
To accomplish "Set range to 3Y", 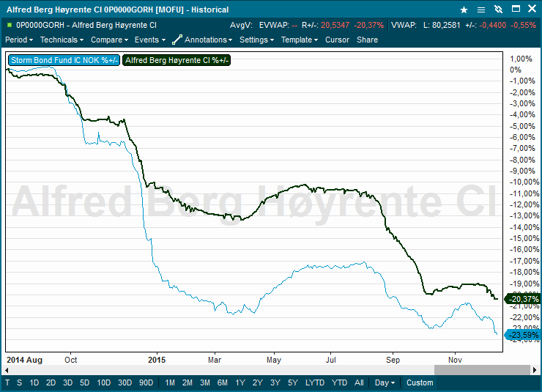I will [275, 382].
